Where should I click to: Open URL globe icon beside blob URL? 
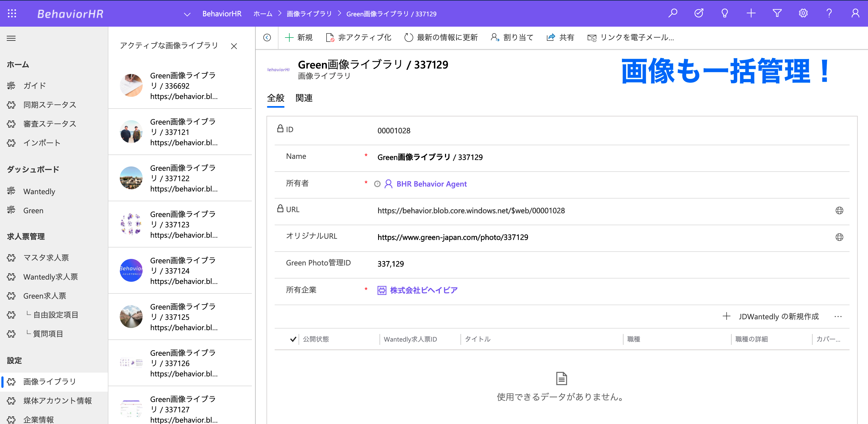[x=839, y=211]
